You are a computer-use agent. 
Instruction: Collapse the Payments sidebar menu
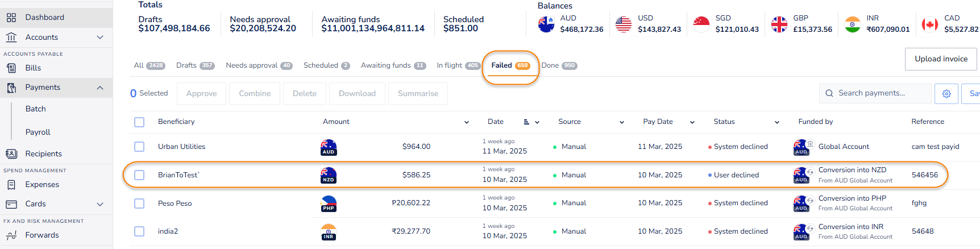[100, 88]
